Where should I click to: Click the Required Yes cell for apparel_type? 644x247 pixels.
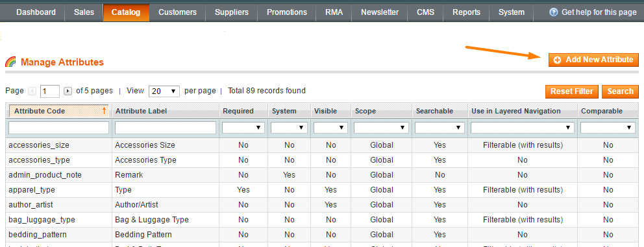pyautogui.click(x=243, y=190)
